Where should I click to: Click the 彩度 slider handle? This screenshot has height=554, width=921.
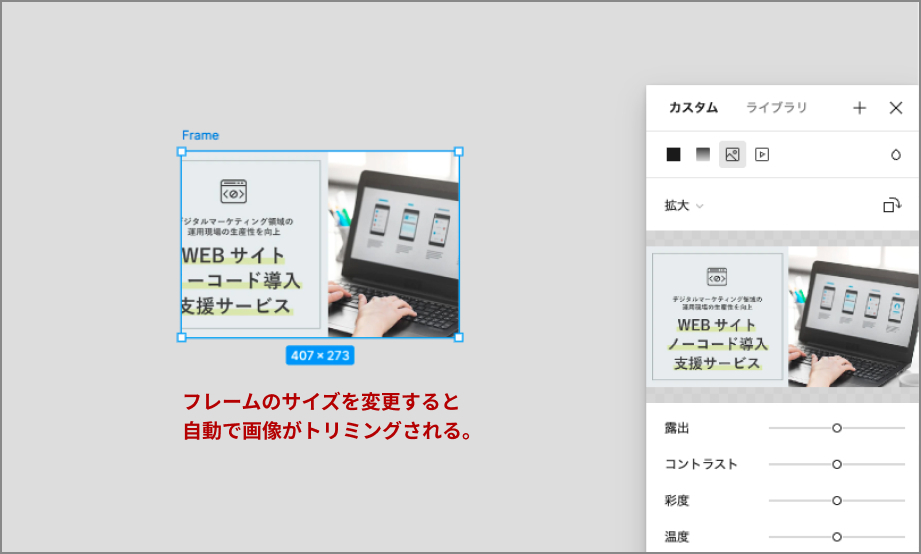[837, 500]
